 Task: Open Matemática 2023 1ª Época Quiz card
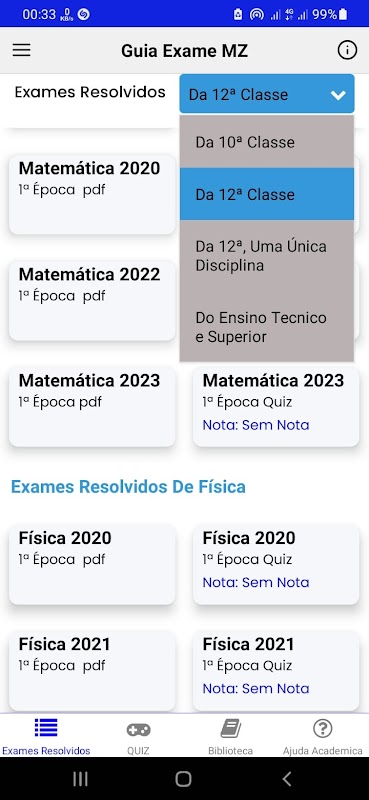point(276,407)
